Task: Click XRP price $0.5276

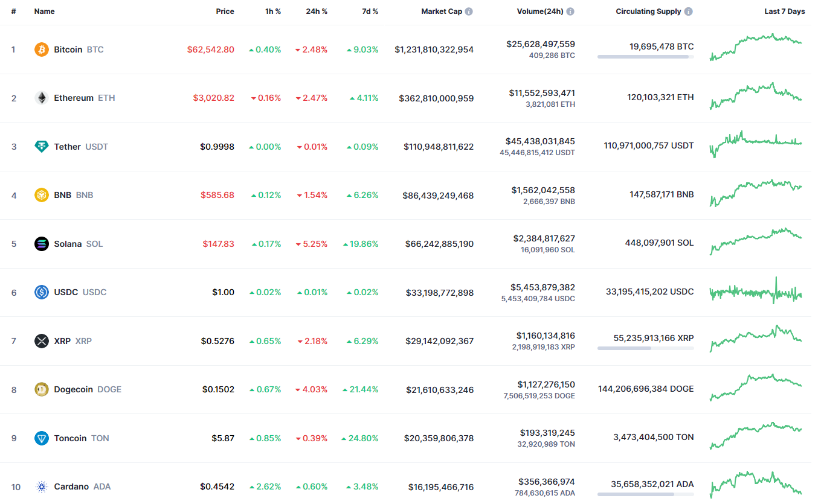Action: click(x=217, y=341)
